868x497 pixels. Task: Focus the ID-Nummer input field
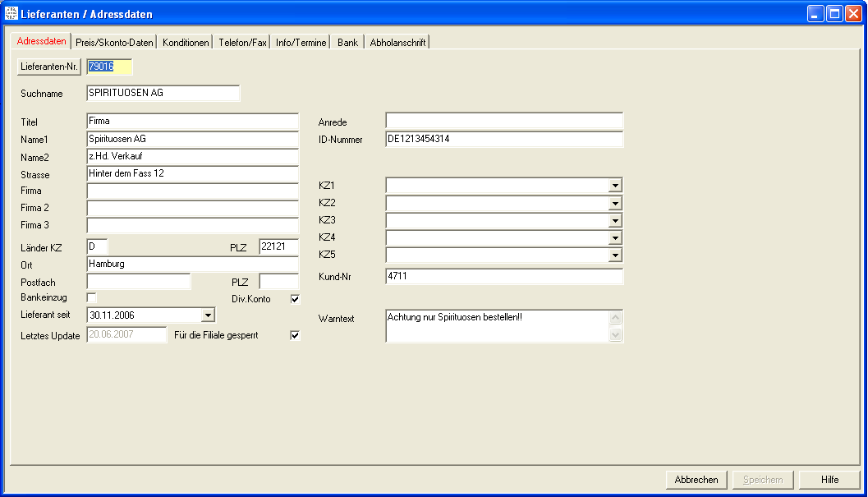coord(503,140)
